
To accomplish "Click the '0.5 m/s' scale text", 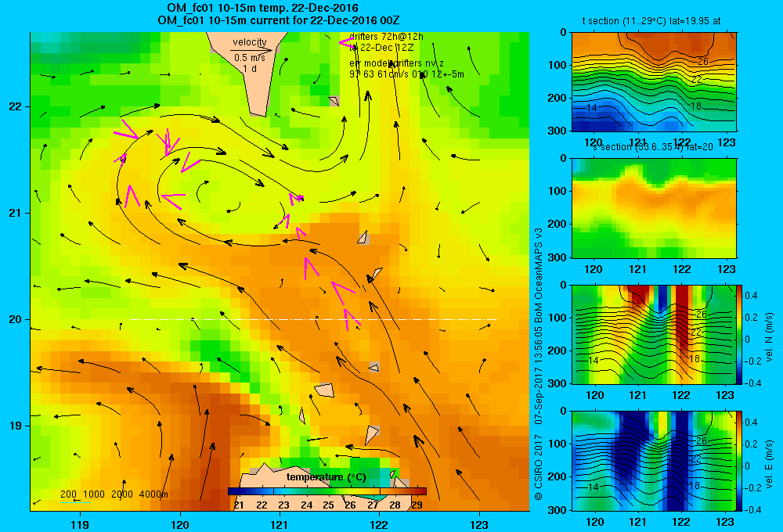I will (x=250, y=58).
